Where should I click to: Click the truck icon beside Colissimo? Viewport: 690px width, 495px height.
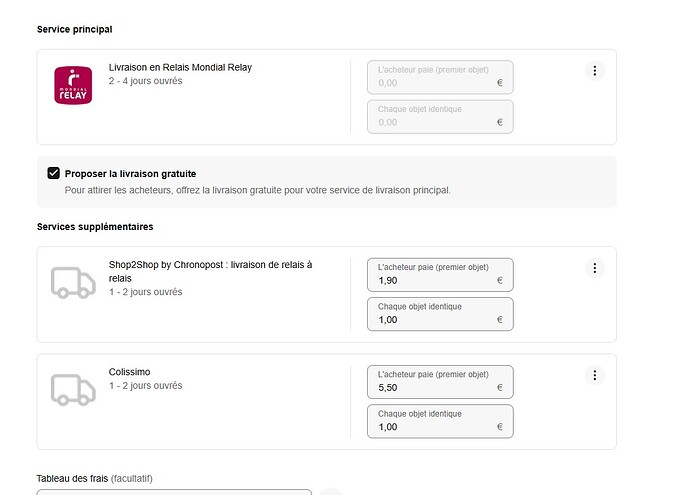pos(73,390)
